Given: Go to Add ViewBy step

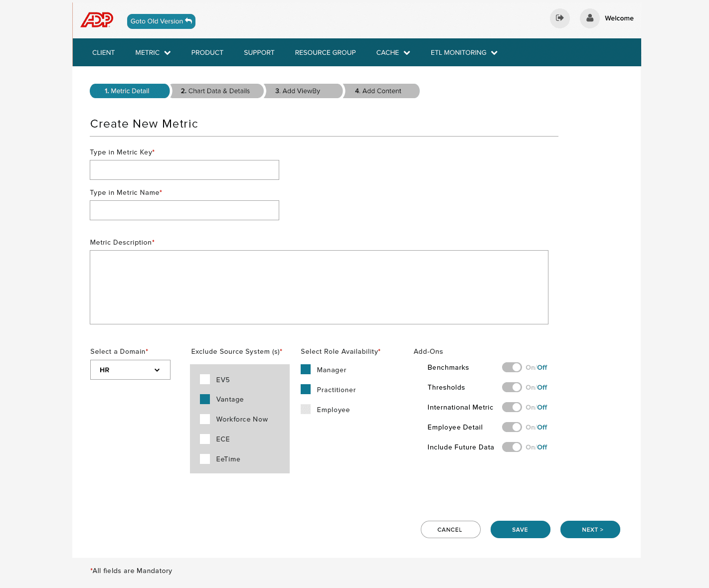Looking at the screenshot, I should pyautogui.click(x=303, y=91).
